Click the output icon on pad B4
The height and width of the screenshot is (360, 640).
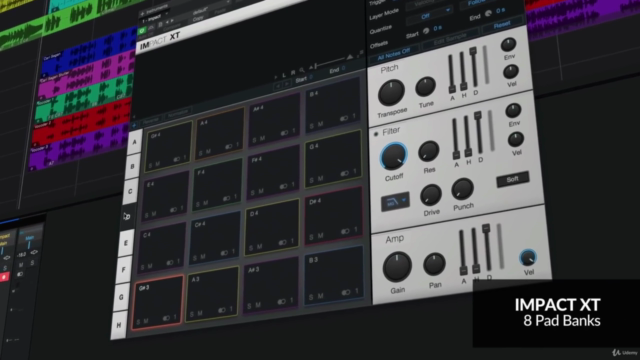[344, 118]
